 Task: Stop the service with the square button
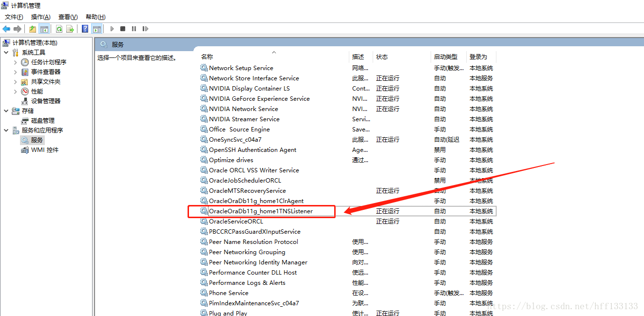pos(123,29)
